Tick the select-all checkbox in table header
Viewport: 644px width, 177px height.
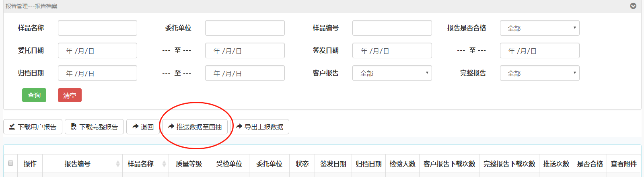[11, 163]
